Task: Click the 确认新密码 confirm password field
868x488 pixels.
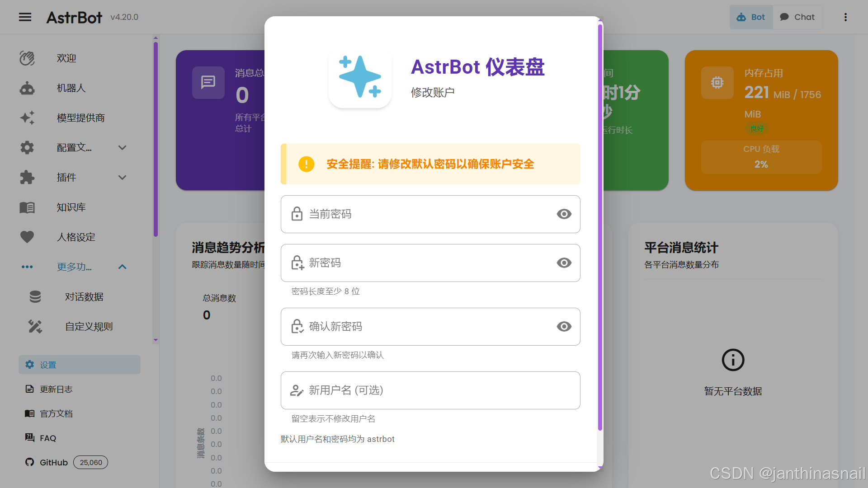Action: [430, 327]
